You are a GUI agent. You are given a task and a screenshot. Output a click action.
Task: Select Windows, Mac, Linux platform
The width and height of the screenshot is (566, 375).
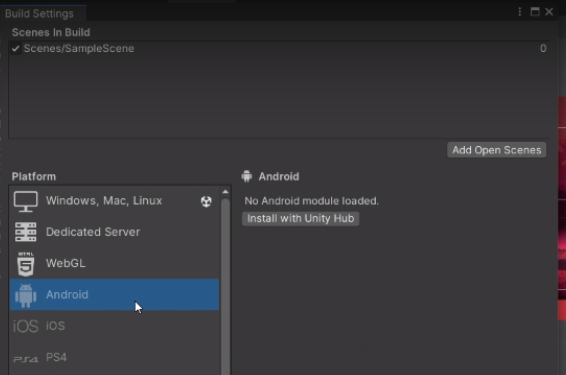114,201
